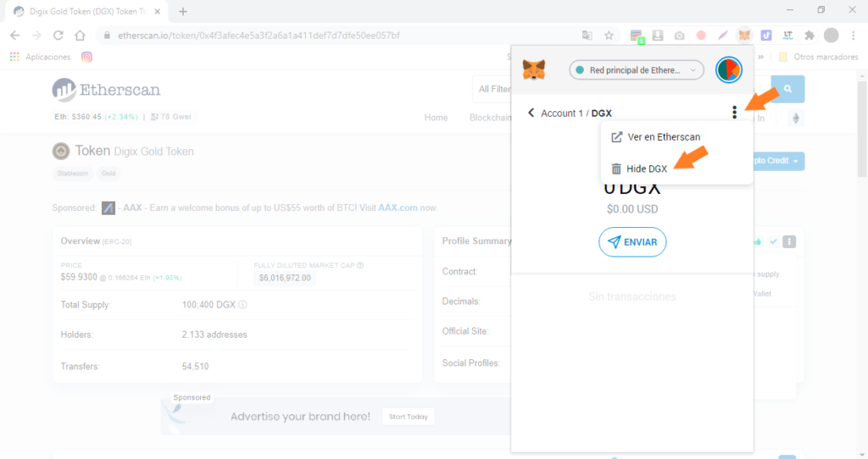Close the Digix Gold Token tab
868x459 pixels.
pos(157,11)
